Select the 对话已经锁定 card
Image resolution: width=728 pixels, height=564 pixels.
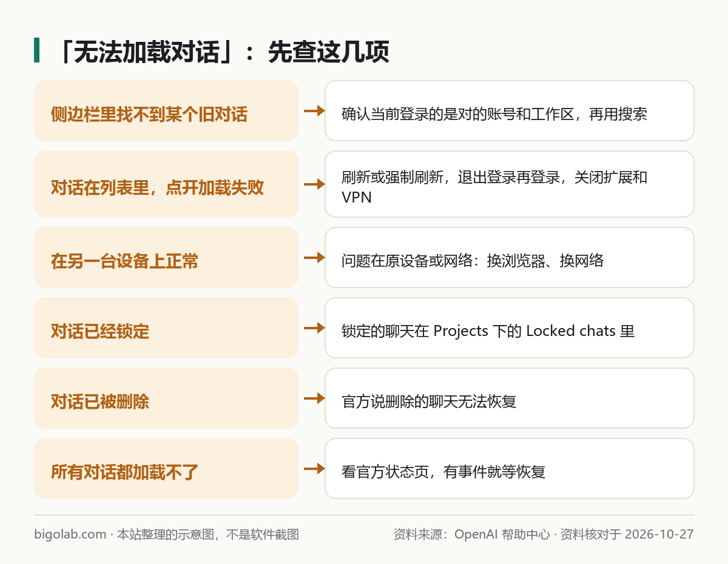(166, 328)
